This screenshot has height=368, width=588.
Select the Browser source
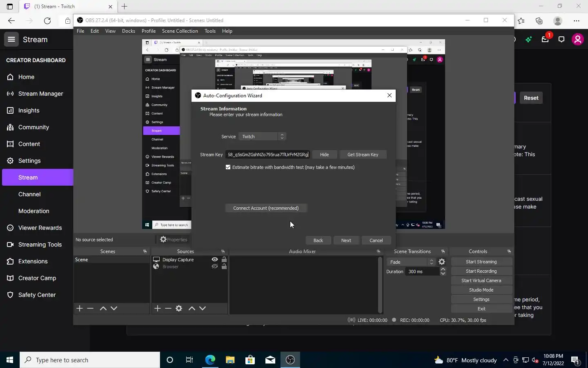(170, 267)
